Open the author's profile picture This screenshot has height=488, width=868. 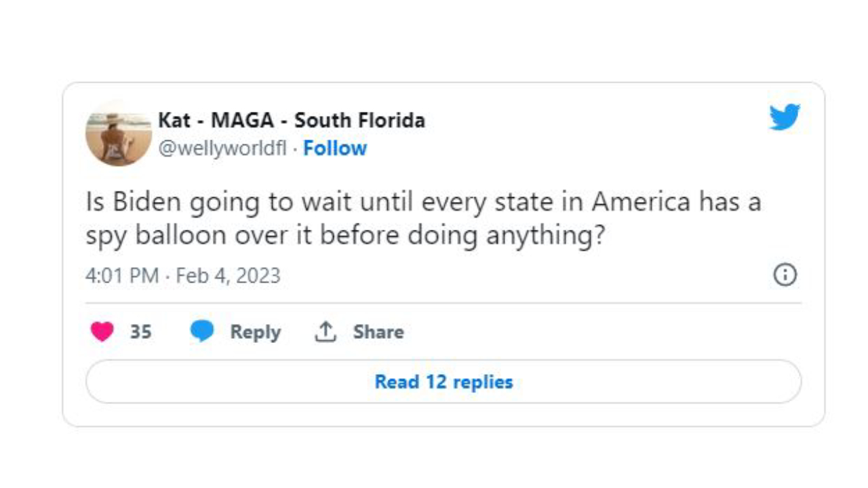(x=119, y=134)
